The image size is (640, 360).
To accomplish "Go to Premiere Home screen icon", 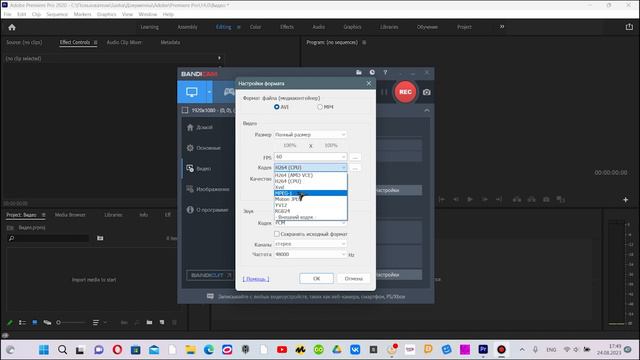I will pyautogui.click(x=12, y=27).
